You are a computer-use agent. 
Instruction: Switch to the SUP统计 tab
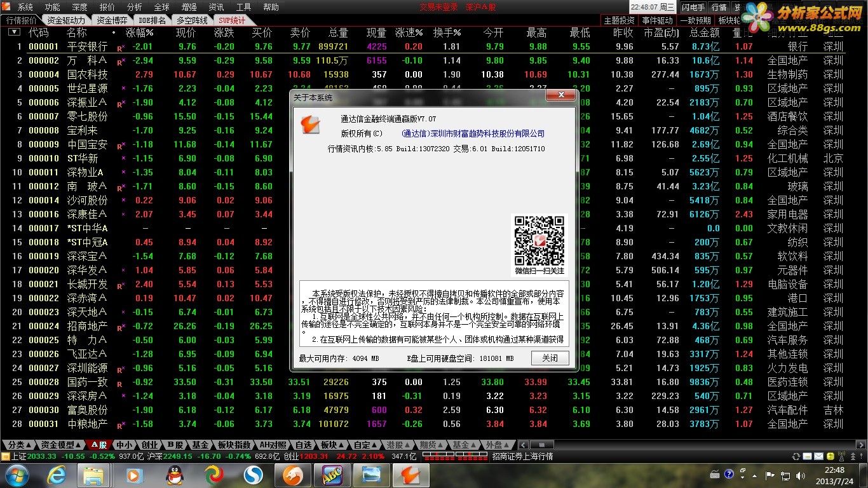tap(231, 20)
